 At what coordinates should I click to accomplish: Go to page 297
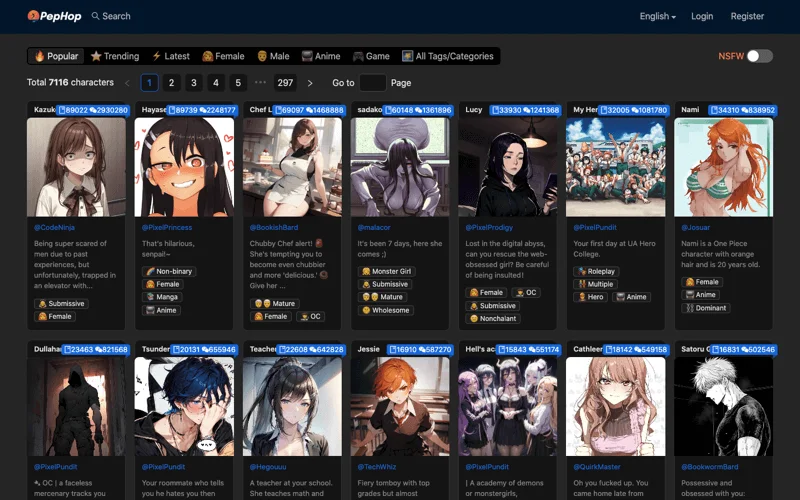[x=285, y=83]
